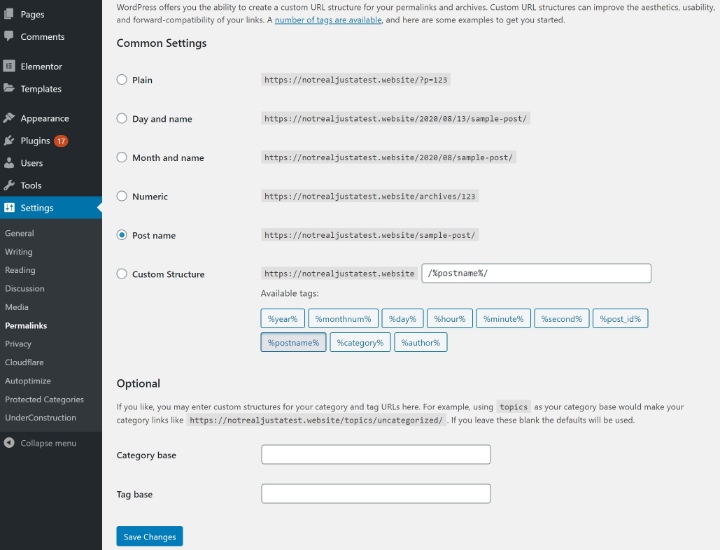Open Pages via its sidebar icon

click(9, 14)
